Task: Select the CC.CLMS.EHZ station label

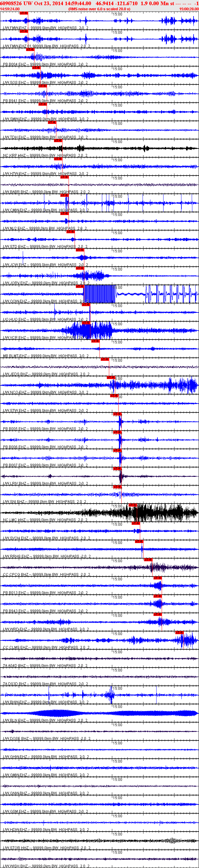Action: (46, 647)
